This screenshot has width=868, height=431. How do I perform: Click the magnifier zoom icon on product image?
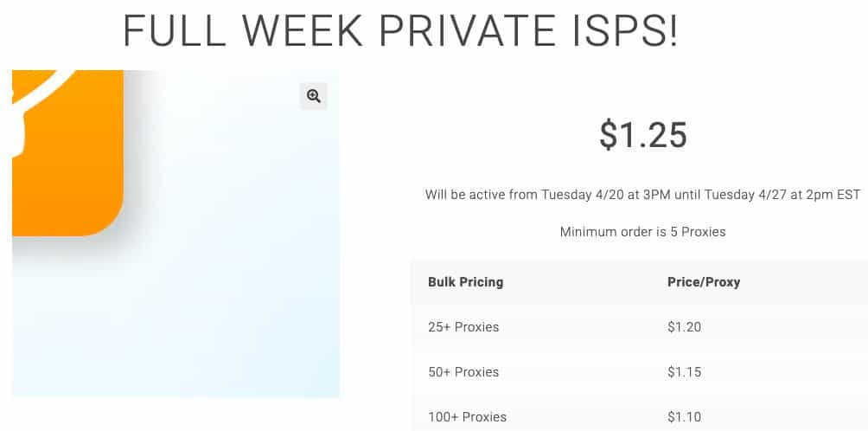(x=314, y=96)
